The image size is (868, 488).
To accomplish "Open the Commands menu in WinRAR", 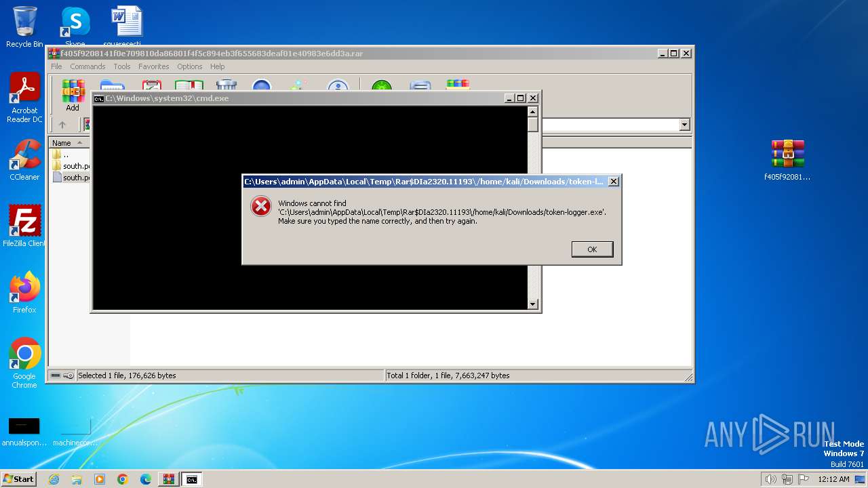I will point(87,66).
